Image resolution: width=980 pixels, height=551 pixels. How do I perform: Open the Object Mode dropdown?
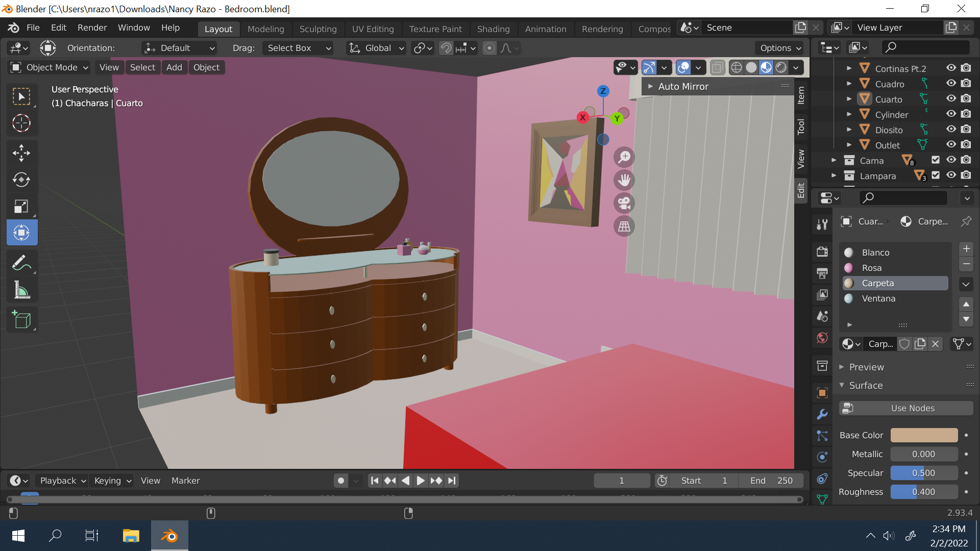[50, 67]
